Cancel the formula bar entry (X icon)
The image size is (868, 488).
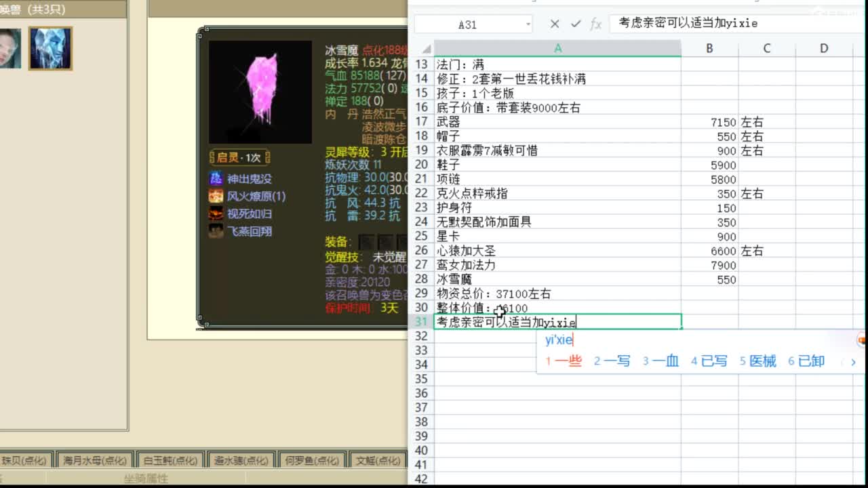[x=555, y=24]
